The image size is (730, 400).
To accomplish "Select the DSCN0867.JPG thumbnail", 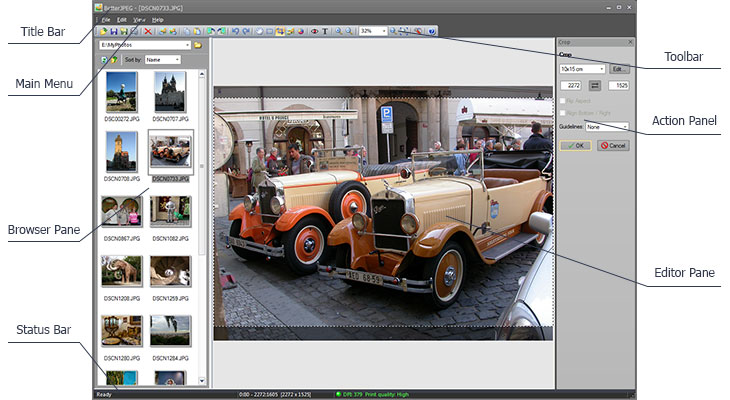I will (x=122, y=211).
